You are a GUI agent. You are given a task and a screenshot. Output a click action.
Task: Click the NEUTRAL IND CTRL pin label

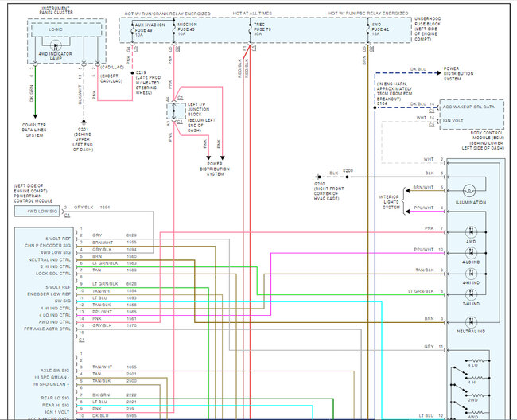pos(49,260)
